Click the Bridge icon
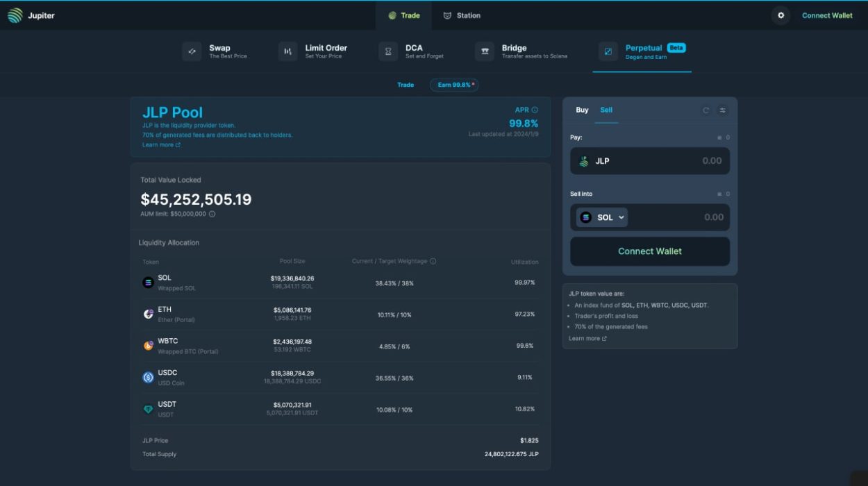Image resolution: width=868 pixels, height=486 pixels. tap(484, 51)
